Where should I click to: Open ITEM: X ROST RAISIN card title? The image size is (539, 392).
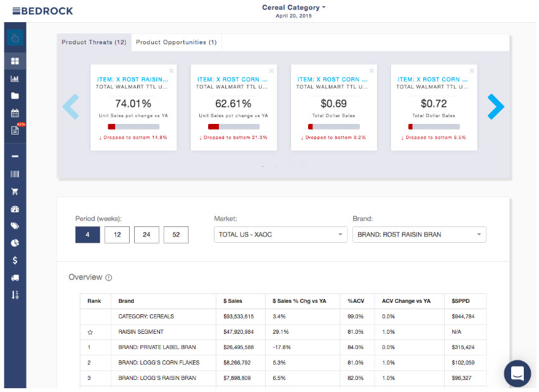pyautogui.click(x=133, y=80)
